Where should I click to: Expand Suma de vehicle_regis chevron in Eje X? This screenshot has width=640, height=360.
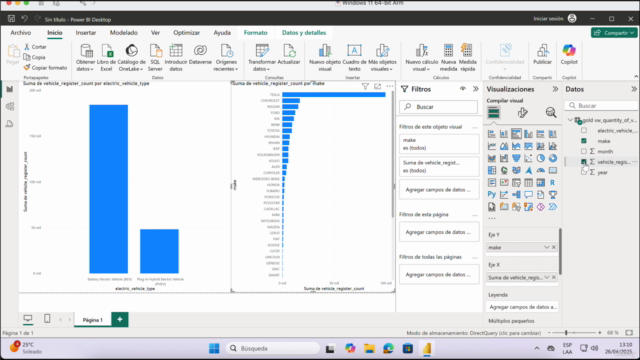pos(547,278)
